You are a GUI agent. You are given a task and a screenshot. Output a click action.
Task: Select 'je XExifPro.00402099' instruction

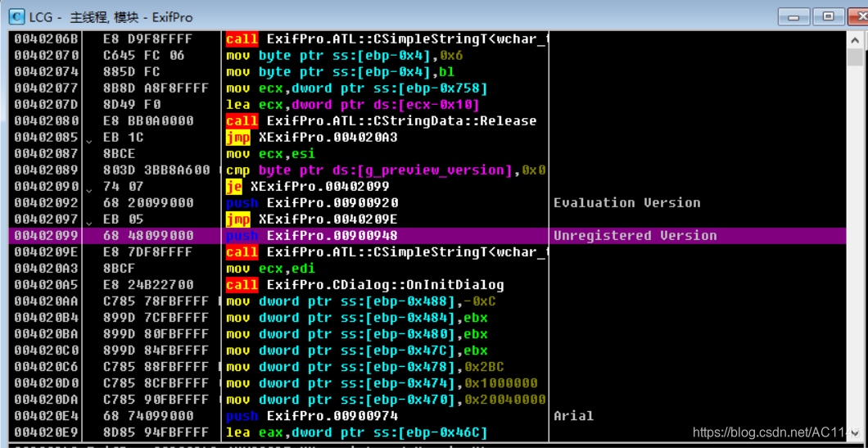[307, 186]
